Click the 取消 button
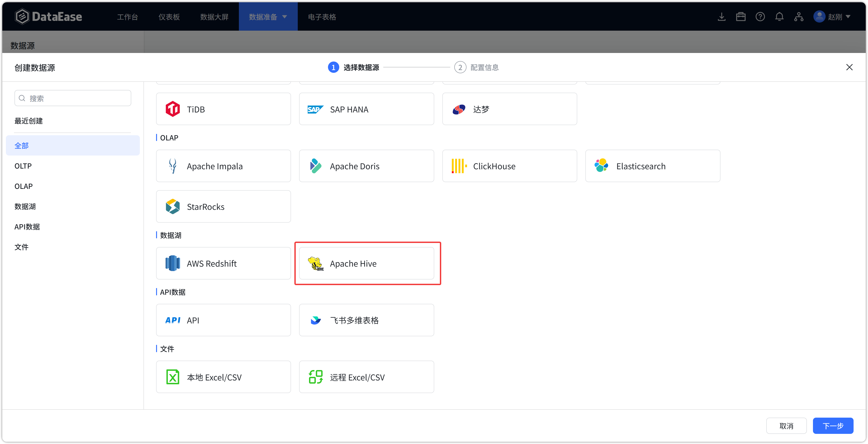Viewport: 868px width, 444px height. 787,426
